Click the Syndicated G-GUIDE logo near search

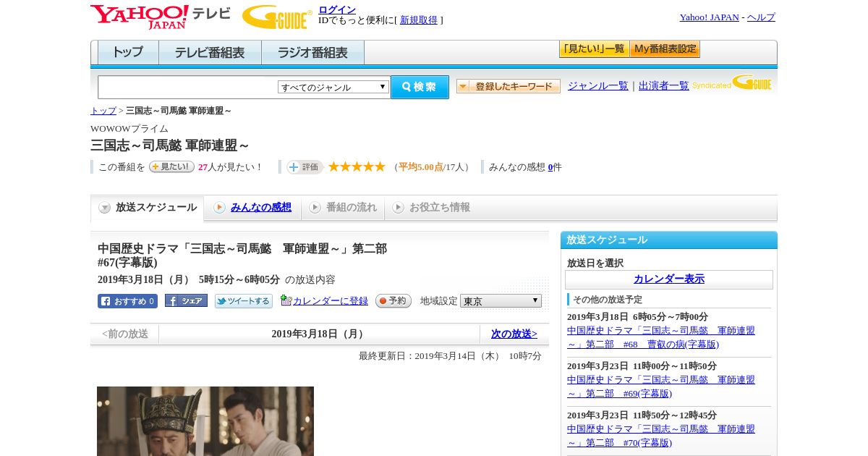(x=732, y=83)
